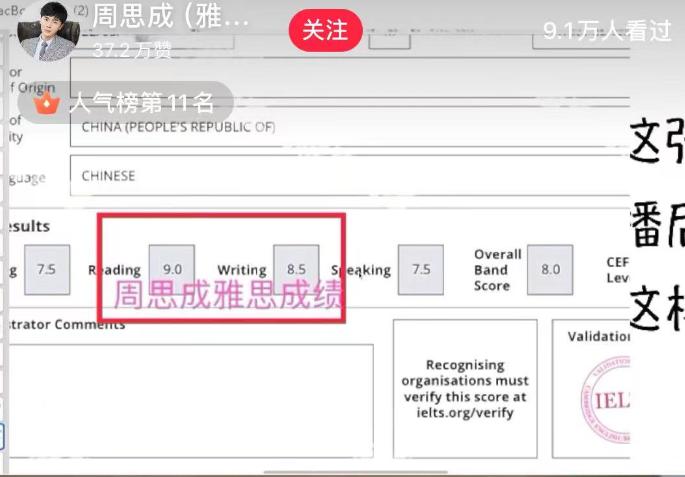Click the Speaking score box 7.5

(421, 269)
